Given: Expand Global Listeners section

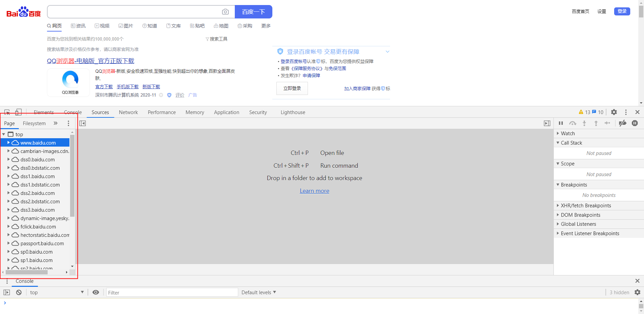Looking at the screenshot, I should [x=558, y=224].
